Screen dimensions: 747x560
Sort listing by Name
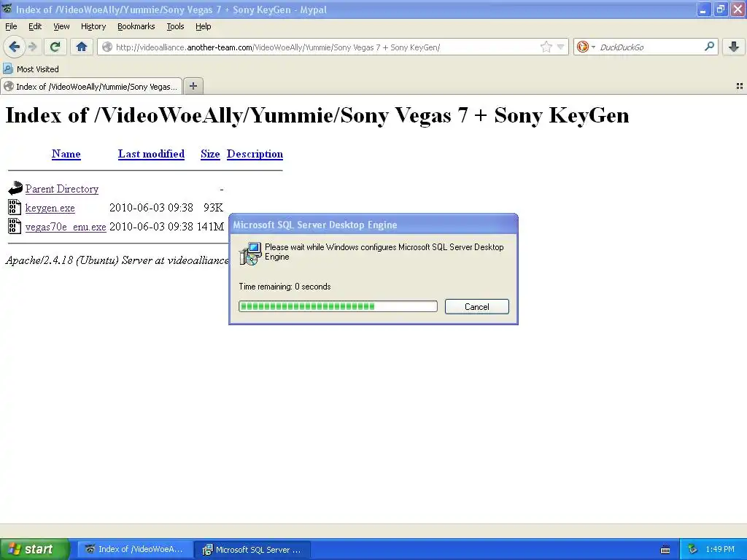click(66, 154)
